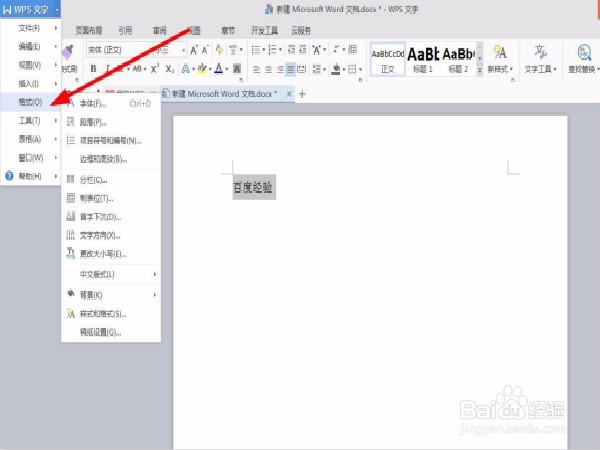Toggle Italic formatting
This screenshot has width=600, height=450.
tap(108, 69)
